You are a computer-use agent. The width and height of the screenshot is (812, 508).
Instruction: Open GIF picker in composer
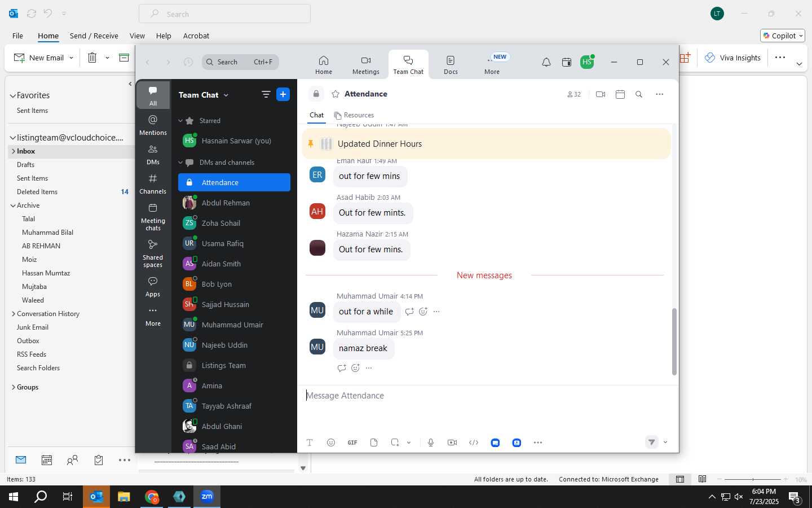click(x=352, y=443)
